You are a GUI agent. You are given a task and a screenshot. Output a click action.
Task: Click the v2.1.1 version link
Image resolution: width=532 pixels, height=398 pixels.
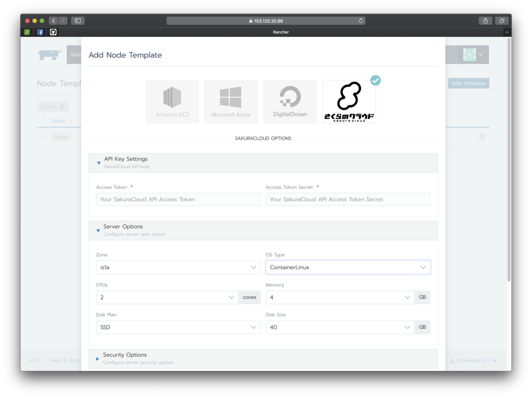35,361
